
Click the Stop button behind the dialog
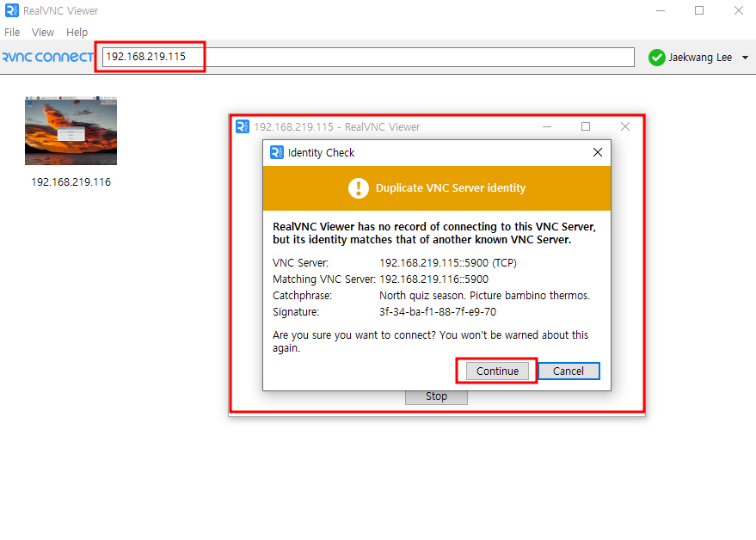[x=436, y=396]
